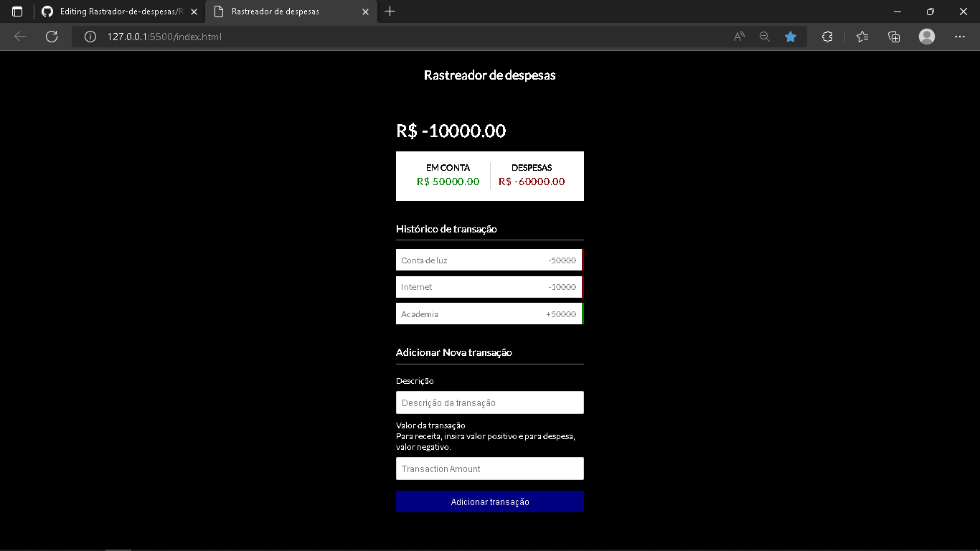
Task: Navigate back using the back arrow
Action: [19, 36]
